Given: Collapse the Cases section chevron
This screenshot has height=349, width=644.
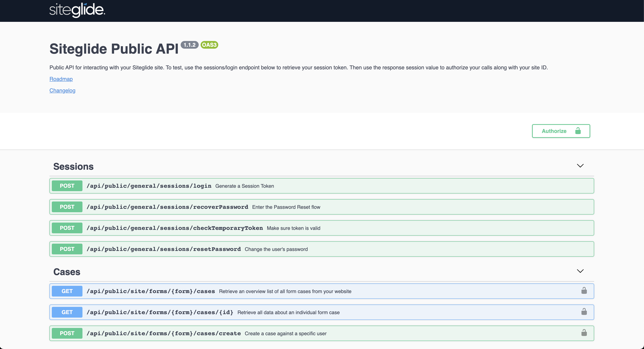Looking at the screenshot, I should click(580, 271).
